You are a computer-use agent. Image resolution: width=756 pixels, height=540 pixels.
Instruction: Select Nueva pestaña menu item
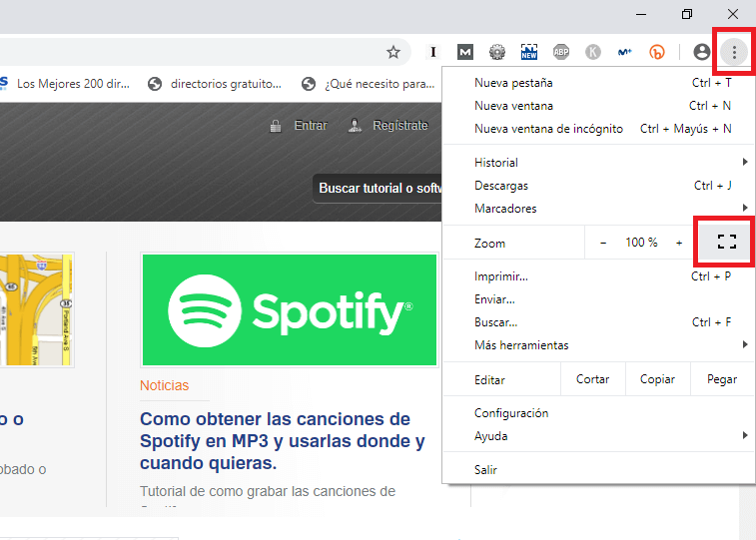pyautogui.click(x=598, y=83)
